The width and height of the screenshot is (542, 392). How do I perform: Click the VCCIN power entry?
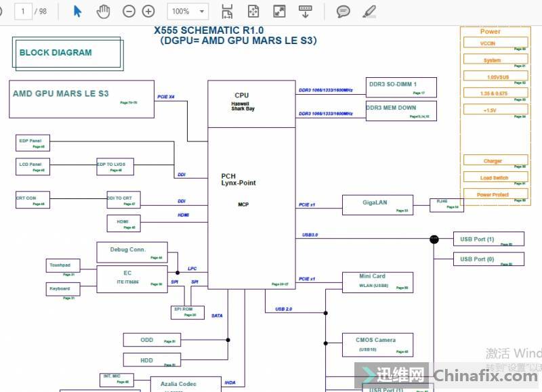coord(495,43)
